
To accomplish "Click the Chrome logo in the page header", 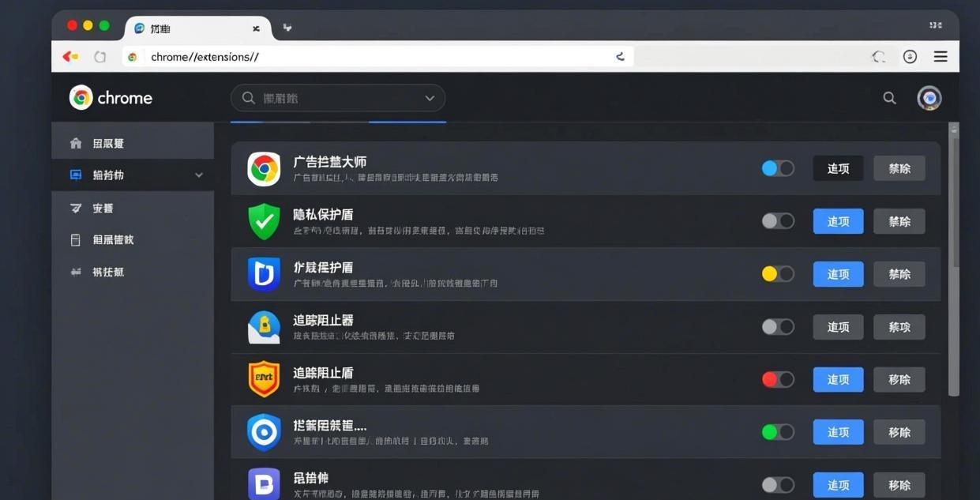I will coord(81,97).
